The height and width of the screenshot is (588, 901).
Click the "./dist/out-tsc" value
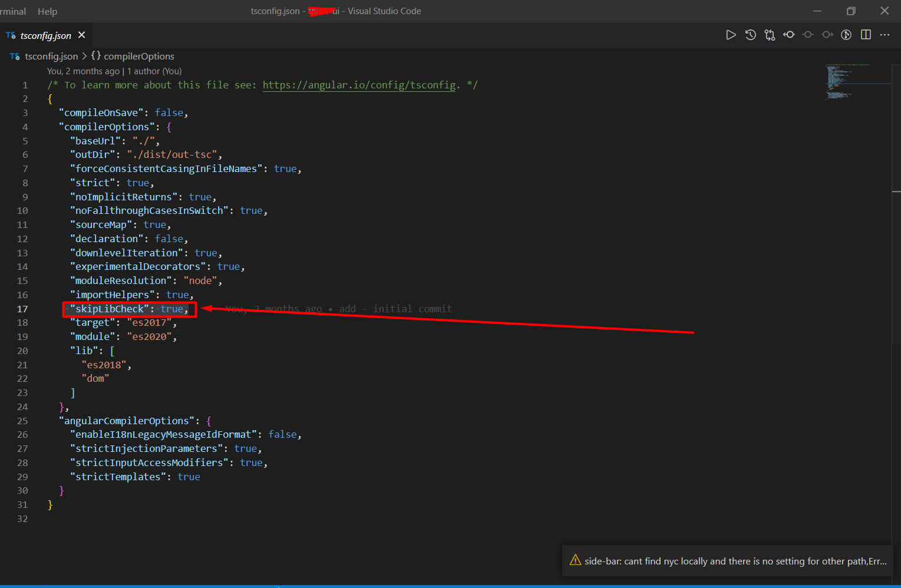pyautogui.click(x=171, y=154)
